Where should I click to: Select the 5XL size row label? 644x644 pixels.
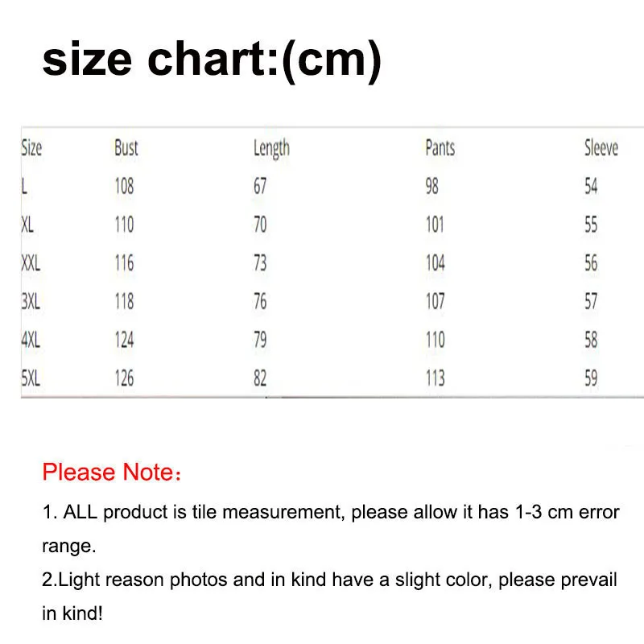[x=31, y=378]
